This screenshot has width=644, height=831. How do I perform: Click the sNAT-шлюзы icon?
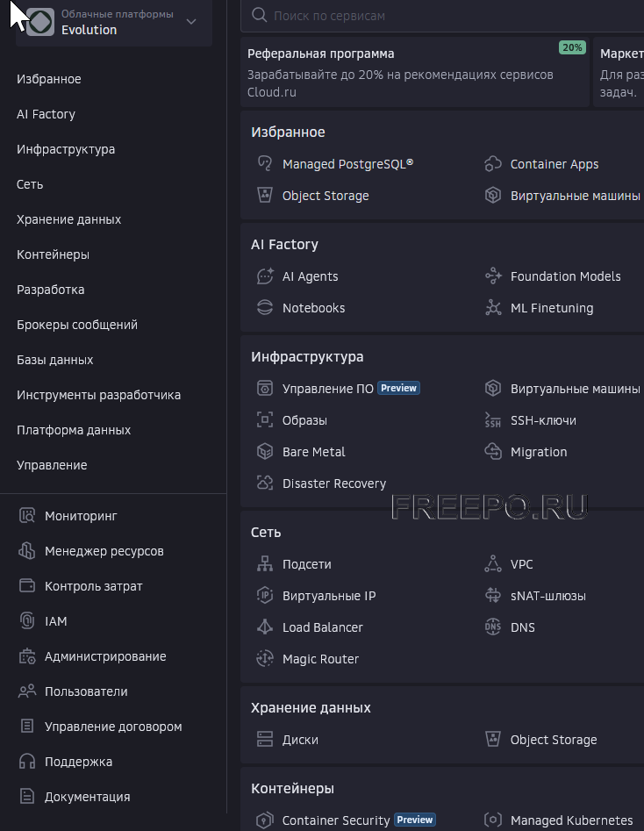tap(493, 595)
